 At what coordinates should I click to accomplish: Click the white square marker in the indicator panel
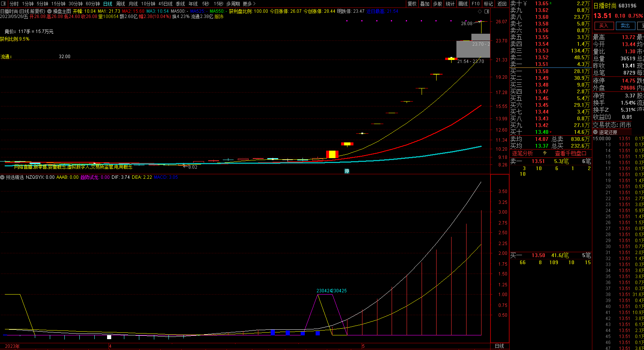(x=109, y=337)
